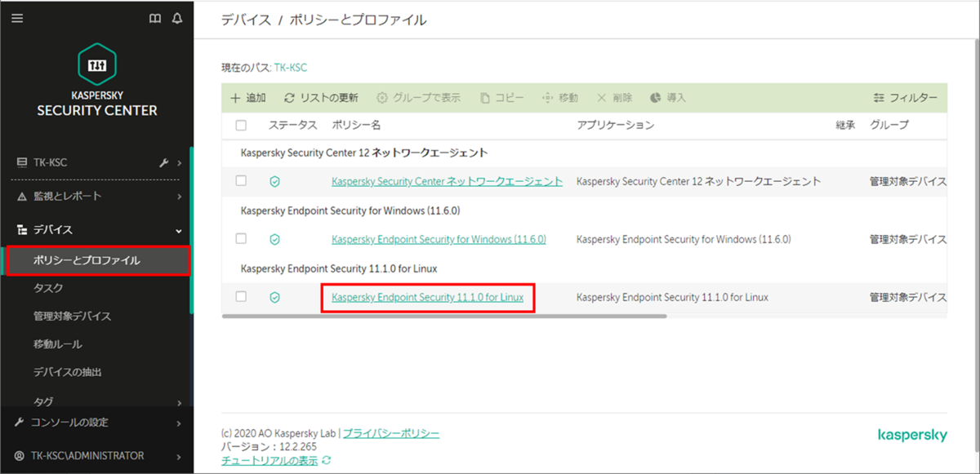Click the 継承 column header
980x474 pixels.
coord(844,125)
